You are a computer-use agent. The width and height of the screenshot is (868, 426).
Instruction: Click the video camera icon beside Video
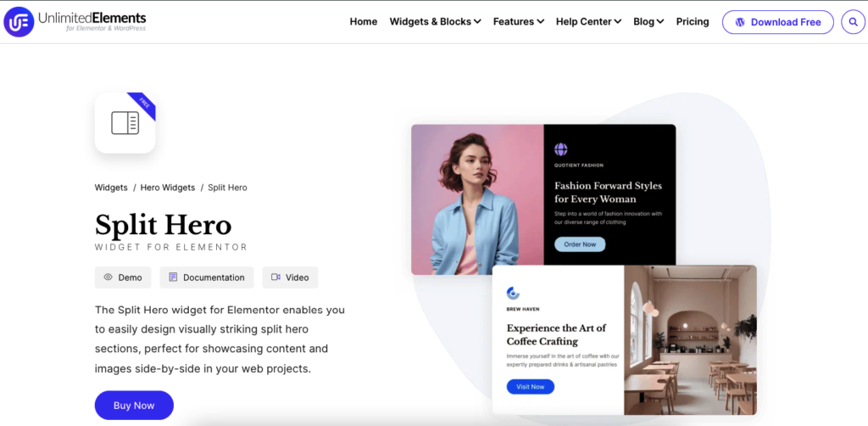pyautogui.click(x=275, y=277)
